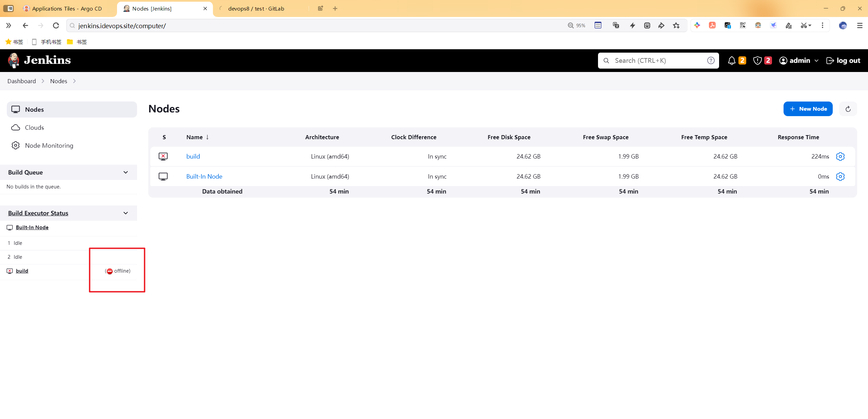This screenshot has width=868, height=419.
Task: Open the screenshot scissors dropdown
Action: pyautogui.click(x=806, y=25)
